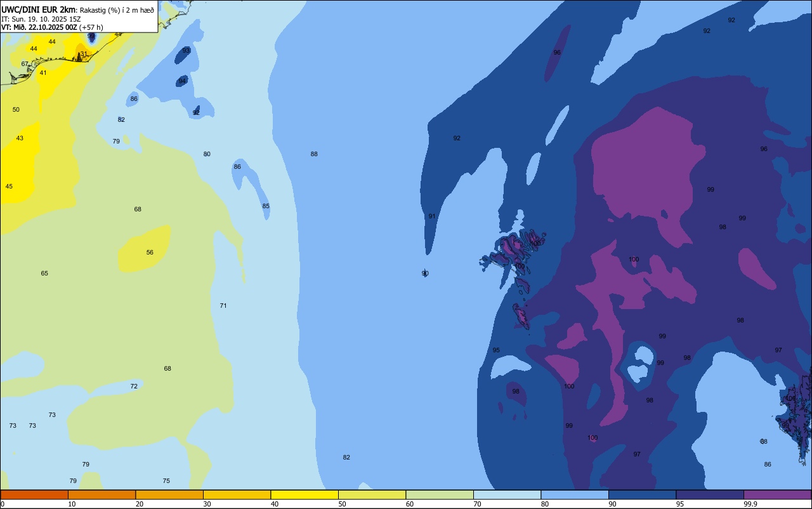812x509 pixels.
Task: Click the 80–90 light blue legend swatch
Action: click(575, 494)
